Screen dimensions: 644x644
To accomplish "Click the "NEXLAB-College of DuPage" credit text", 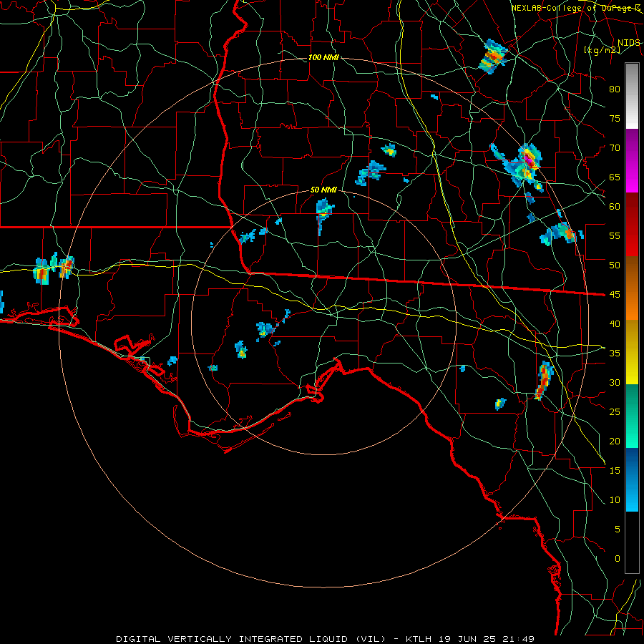I will click(x=572, y=8).
